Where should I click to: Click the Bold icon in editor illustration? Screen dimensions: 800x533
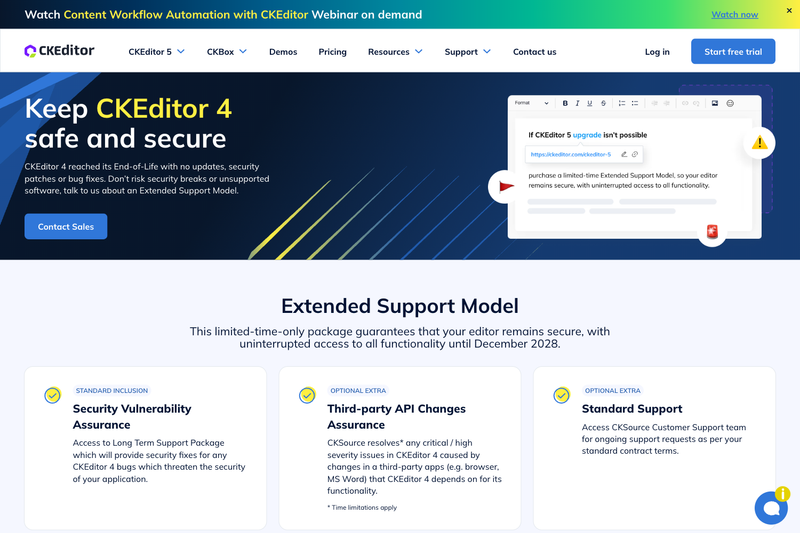(x=565, y=103)
